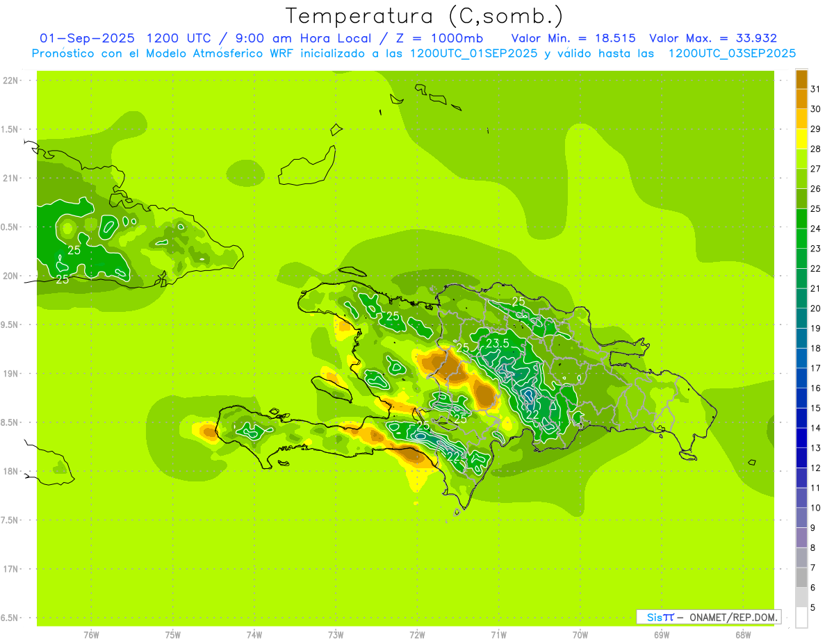
Task: Click the colorbar tick label "20"
Action: tap(815, 308)
